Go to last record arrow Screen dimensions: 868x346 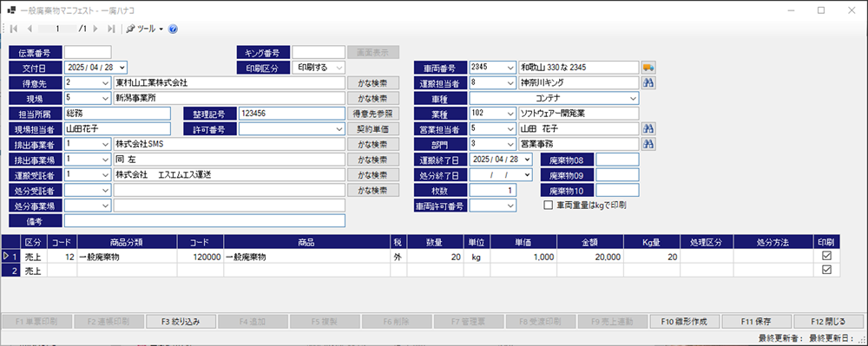pyautogui.click(x=111, y=29)
